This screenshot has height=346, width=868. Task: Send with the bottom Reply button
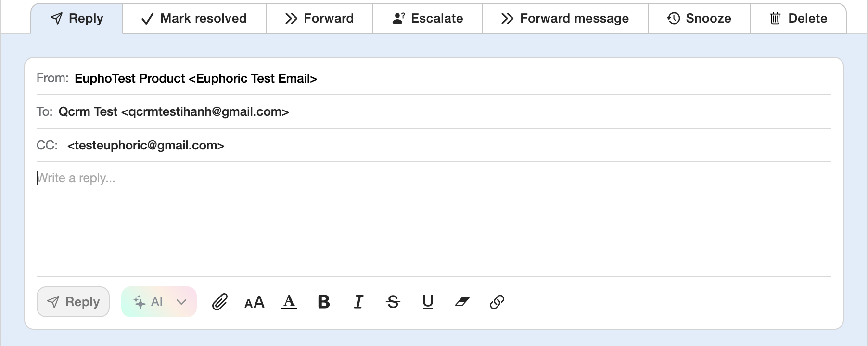73,302
